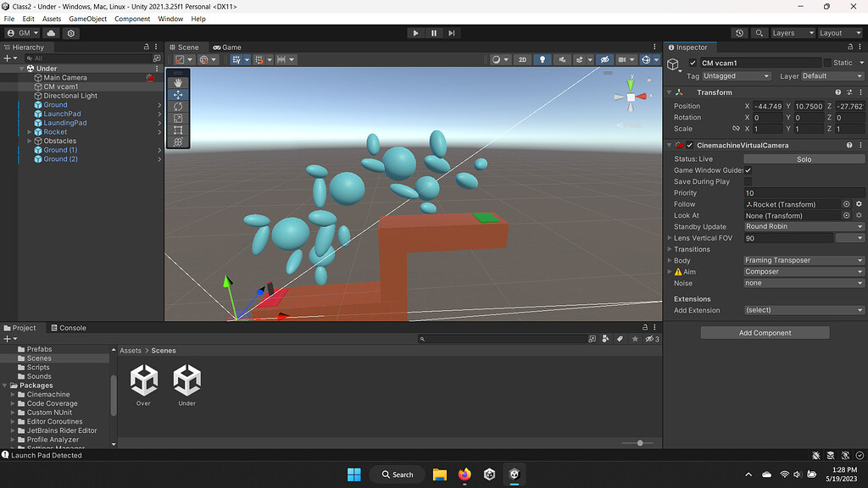Image resolution: width=868 pixels, height=488 pixels.
Task: Open the Standby Update Round Robin dropdown
Action: tap(804, 226)
